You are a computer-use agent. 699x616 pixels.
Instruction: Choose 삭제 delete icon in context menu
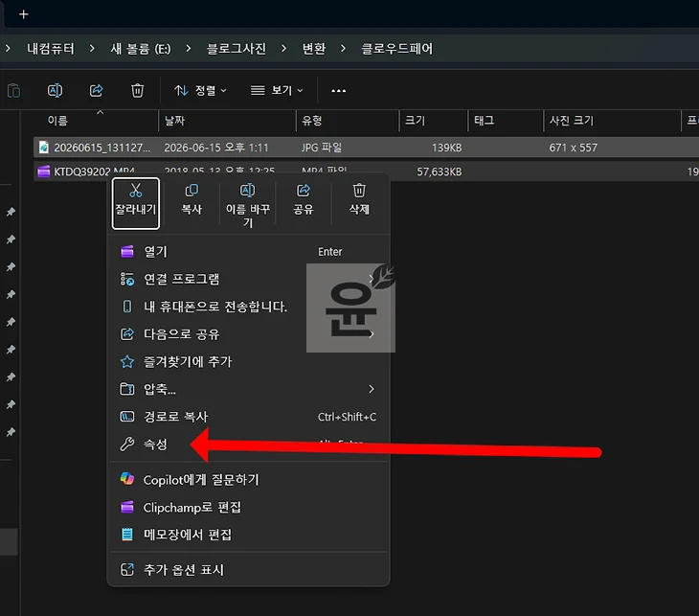359,199
